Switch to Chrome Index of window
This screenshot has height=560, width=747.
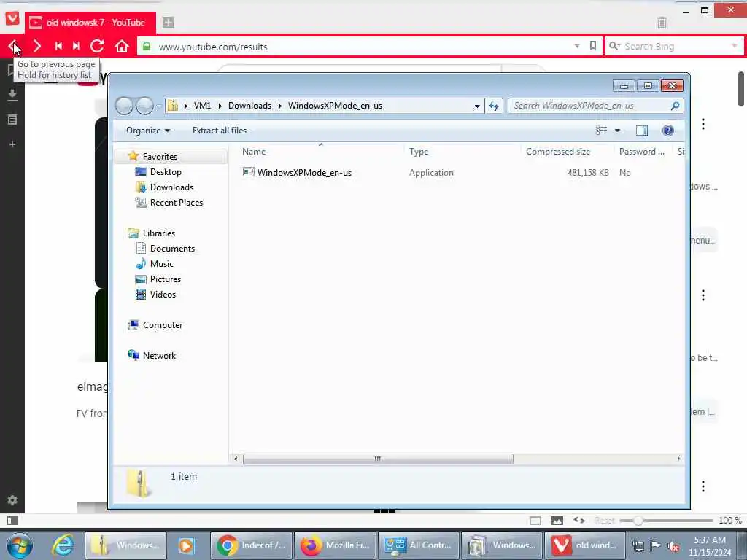[x=251, y=545]
